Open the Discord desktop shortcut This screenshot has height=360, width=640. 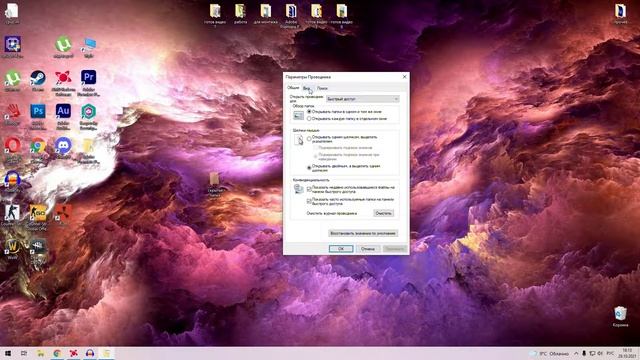click(x=63, y=147)
